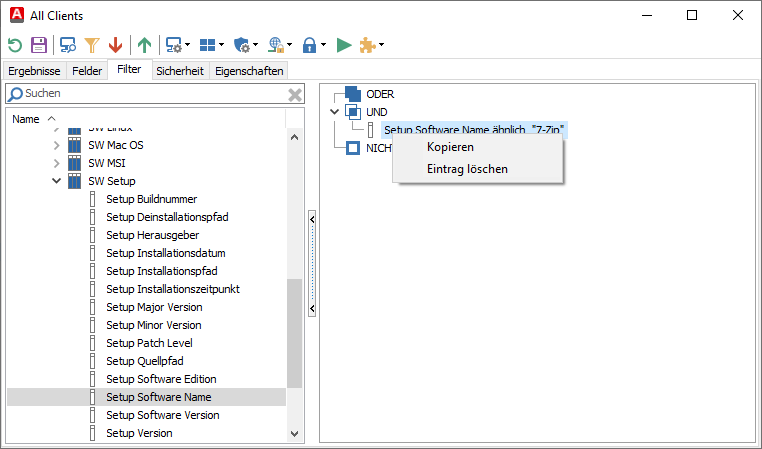Click the purple save disk icon
Image resolution: width=762 pixels, height=449 pixels.
[39, 45]
